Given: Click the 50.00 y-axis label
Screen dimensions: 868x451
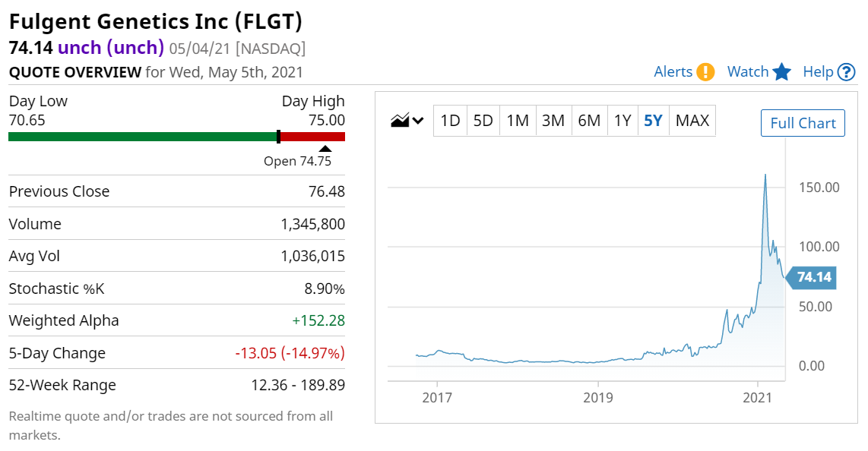Looking at the screenshot, I should tap(815, 306).
